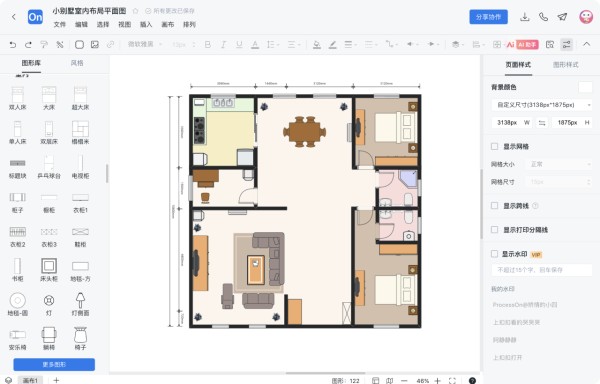Toggle bold formatting
Image resolution: width=600 pixels, height=384 pixels.
pyautogui.click(x=208, y=45)
